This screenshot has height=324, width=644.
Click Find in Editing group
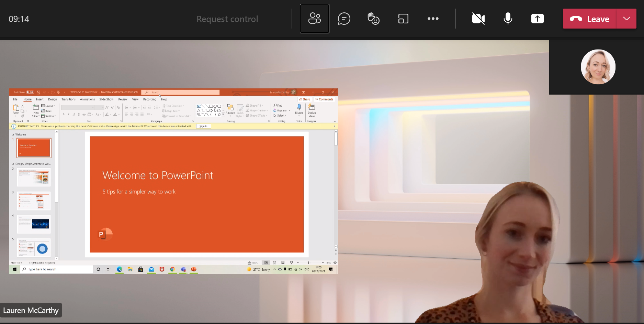click(x=278, y=106)
